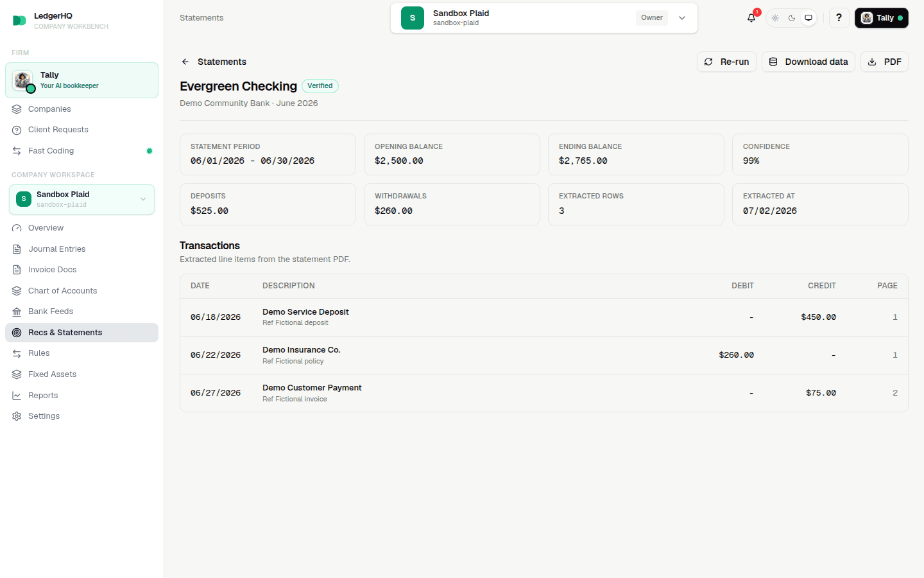
Task: Select the Demo Customer Payment row
Action: click(x=544, y=393)
